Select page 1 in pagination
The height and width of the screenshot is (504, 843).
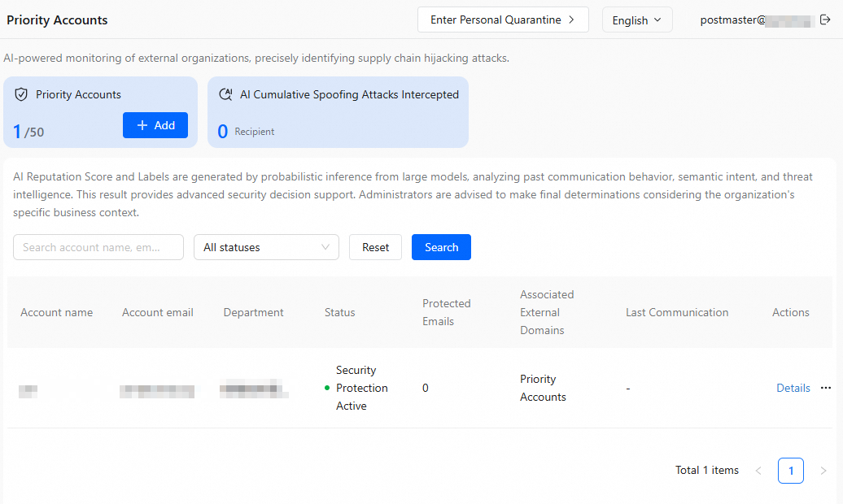coord(791,471)
